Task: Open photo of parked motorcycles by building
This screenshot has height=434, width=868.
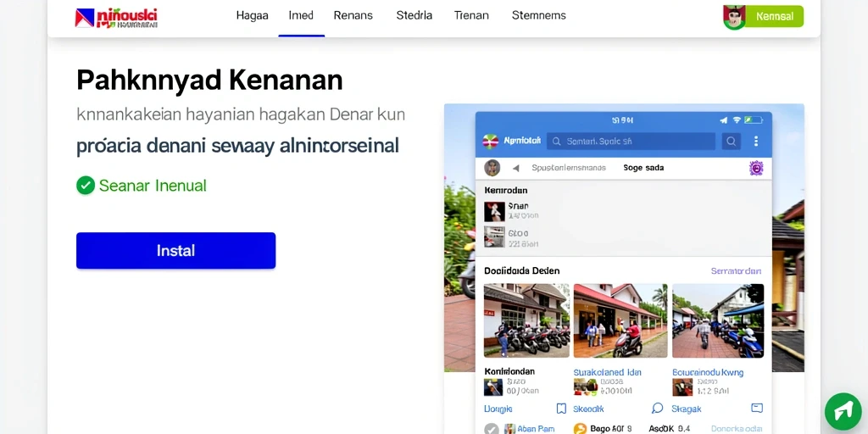Action: coord(526,320)
